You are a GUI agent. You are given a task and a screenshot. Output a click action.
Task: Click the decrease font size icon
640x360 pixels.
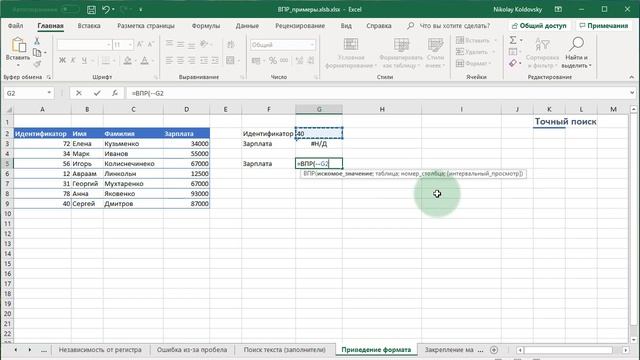coord(151,44)
